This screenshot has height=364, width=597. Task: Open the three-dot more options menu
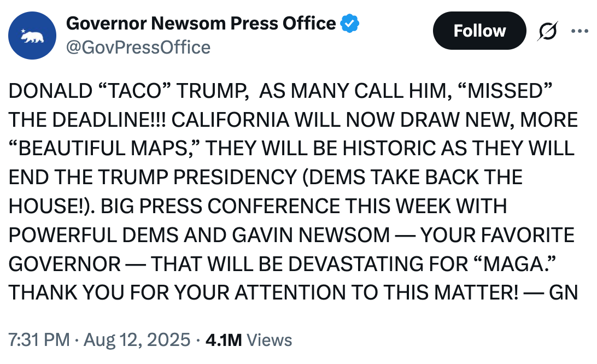point(580,31)
